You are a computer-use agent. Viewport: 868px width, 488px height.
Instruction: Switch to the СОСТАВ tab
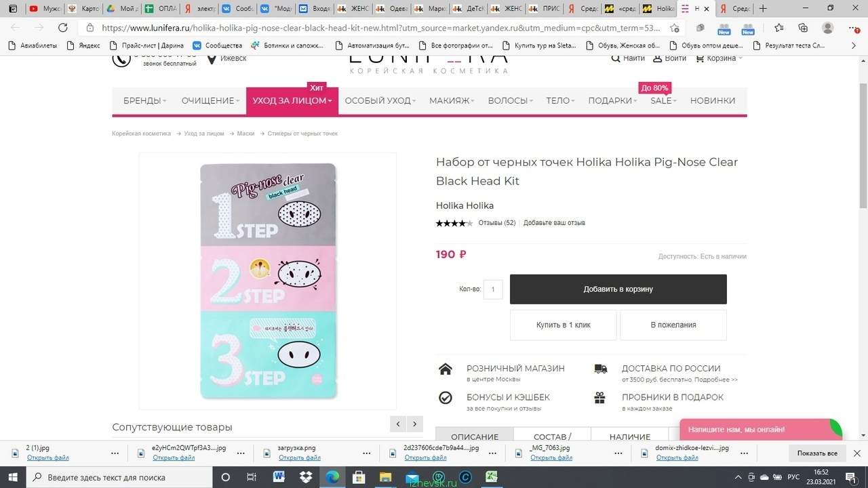tap(553, 434)
